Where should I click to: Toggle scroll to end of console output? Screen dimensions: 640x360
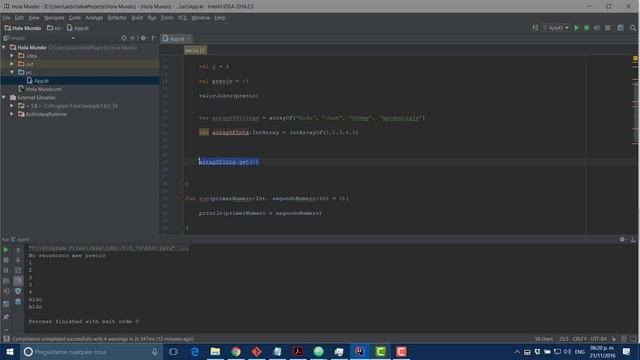point(18,280)
